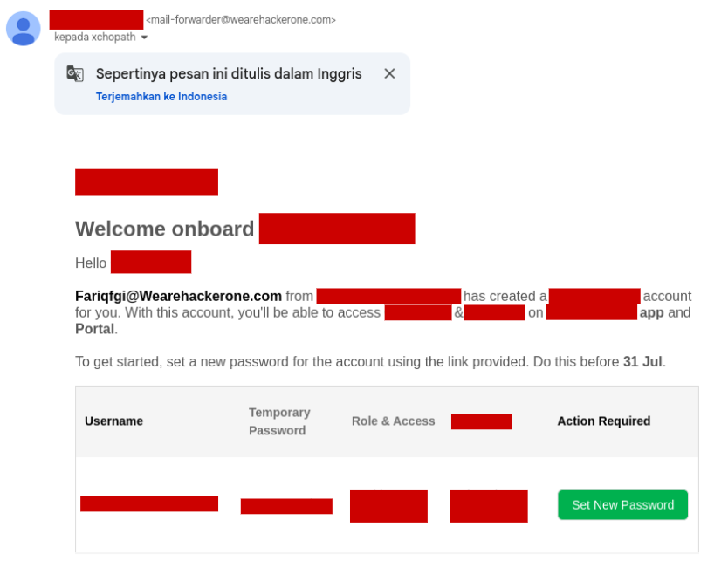Click the Action Required column header

pyautogui.click(x=604, y=421)
